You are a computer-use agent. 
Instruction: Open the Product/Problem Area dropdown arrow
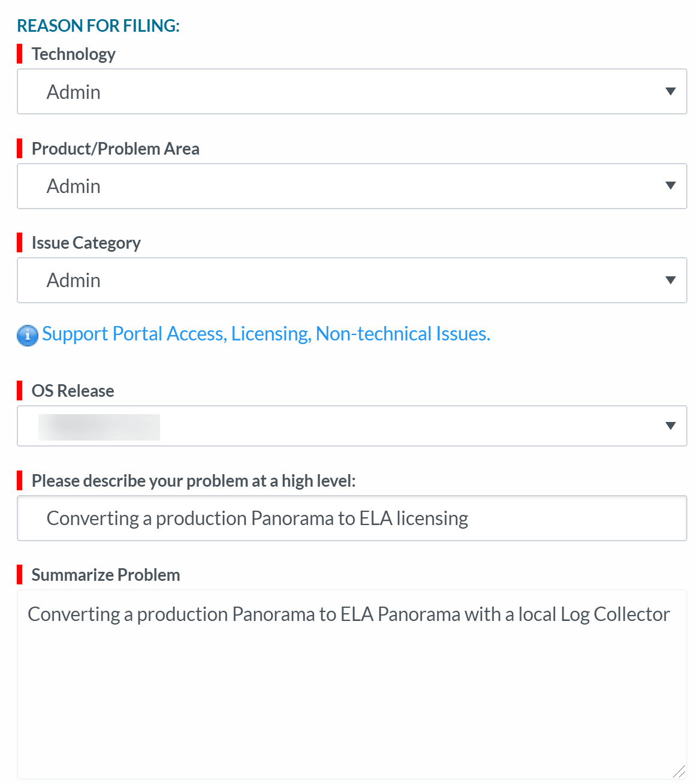671,186
